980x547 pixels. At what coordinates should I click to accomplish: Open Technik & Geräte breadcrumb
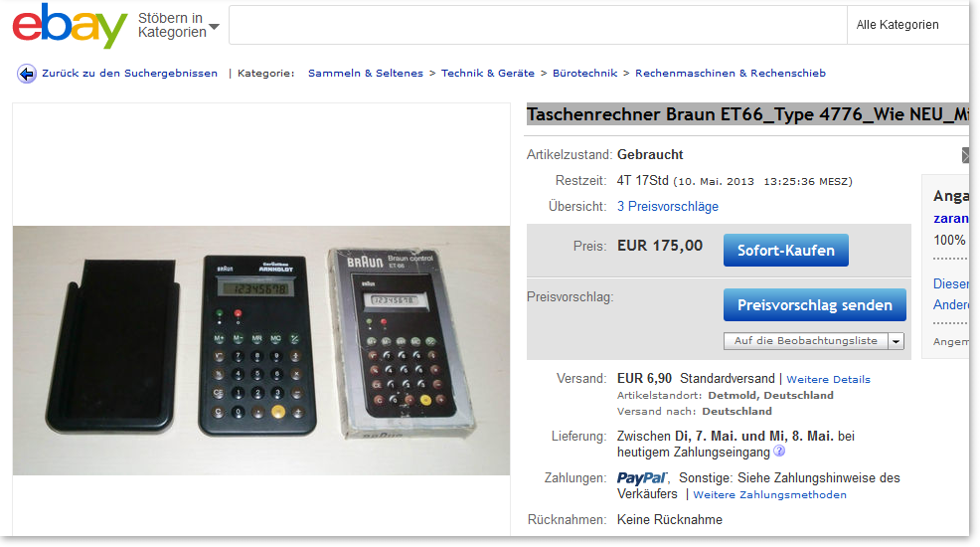pyautogui.click(x=487, y=74)
